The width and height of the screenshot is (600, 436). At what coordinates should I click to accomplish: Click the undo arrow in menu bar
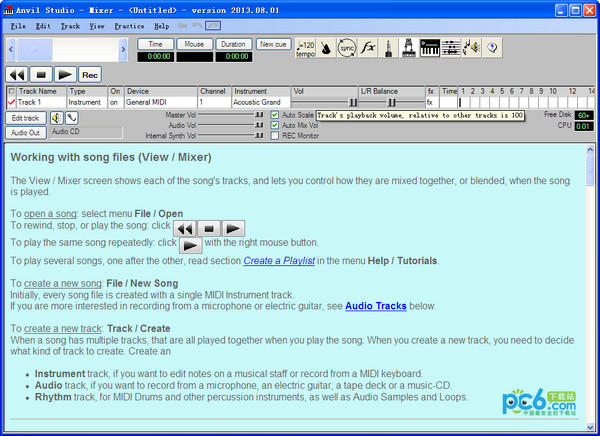click(197, 26)
